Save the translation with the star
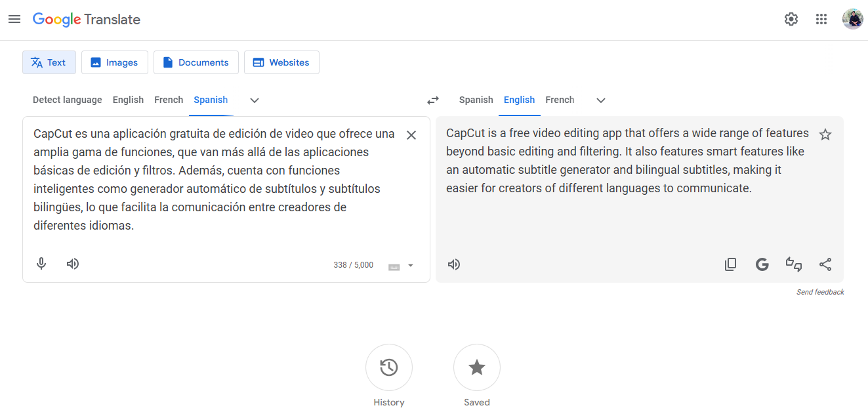 825,134
